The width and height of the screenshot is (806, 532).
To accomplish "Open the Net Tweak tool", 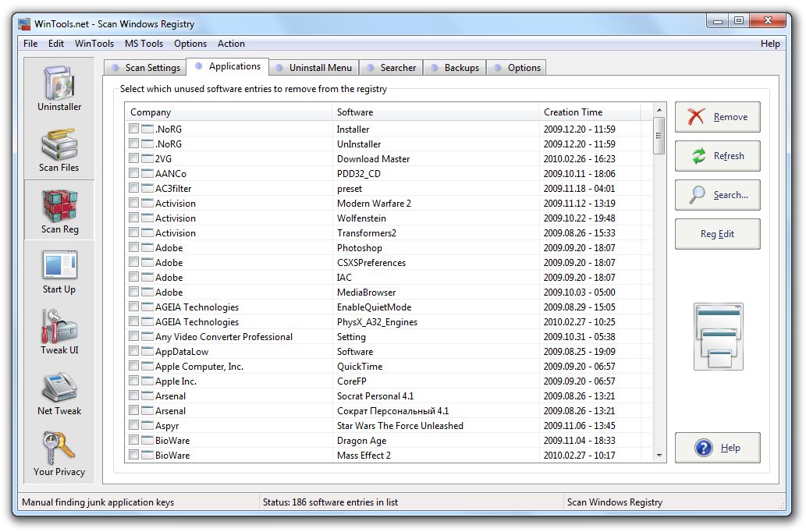I will click(59, 393).
